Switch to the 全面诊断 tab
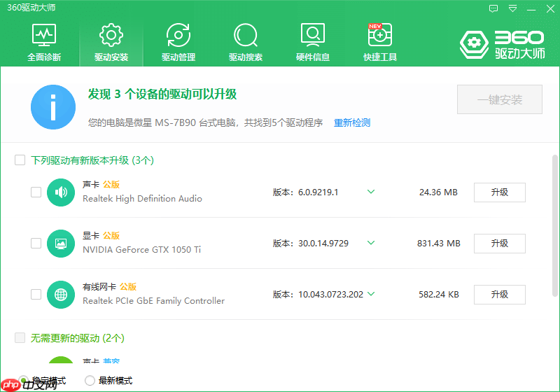Image resolution: width=560 pixels, height=392 pixels. (x=44, y=43)
